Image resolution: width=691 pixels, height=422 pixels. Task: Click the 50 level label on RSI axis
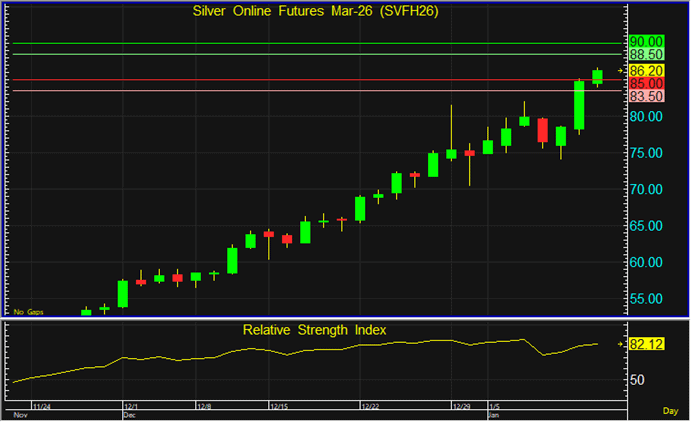(x=637, y=380)
